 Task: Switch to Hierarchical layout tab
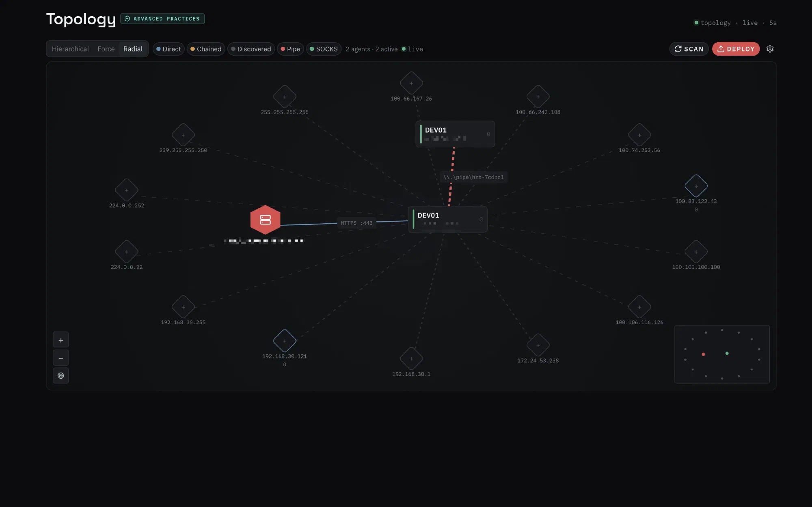(70, 49)
